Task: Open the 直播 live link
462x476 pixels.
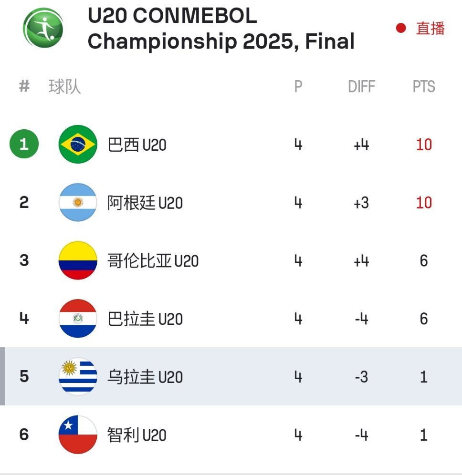Action: [430, 29]
